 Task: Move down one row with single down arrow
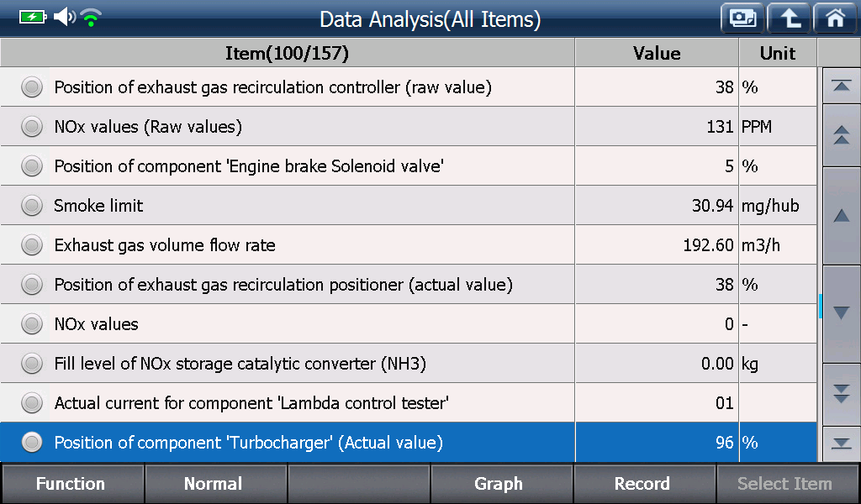(x=841, y=313)
